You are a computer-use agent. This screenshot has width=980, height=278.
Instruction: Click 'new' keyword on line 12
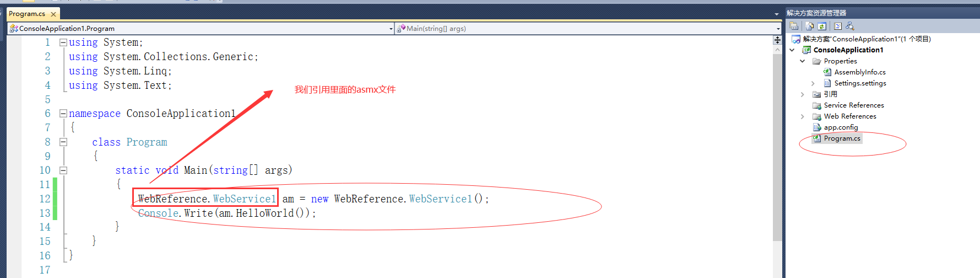click(x=320, y=199)
